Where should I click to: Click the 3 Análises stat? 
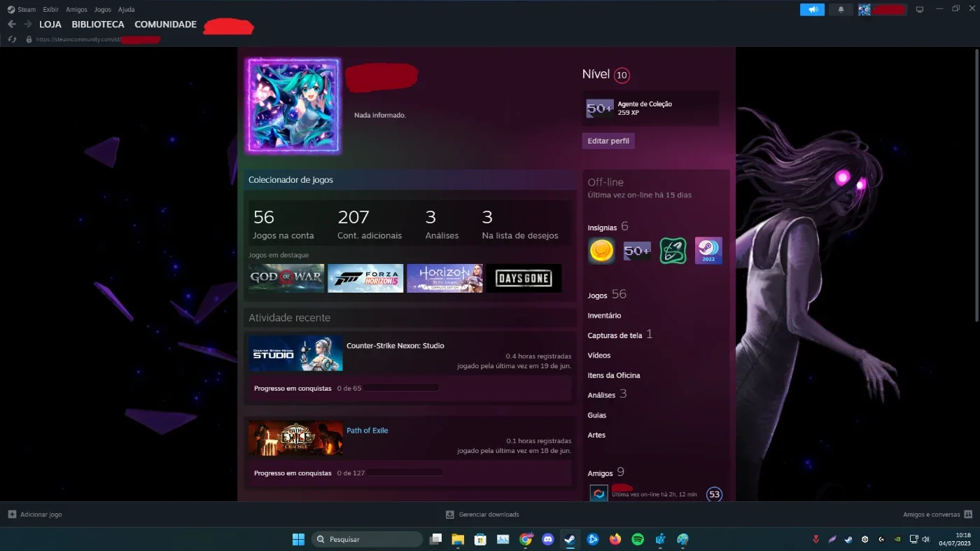tap(442, 224)
